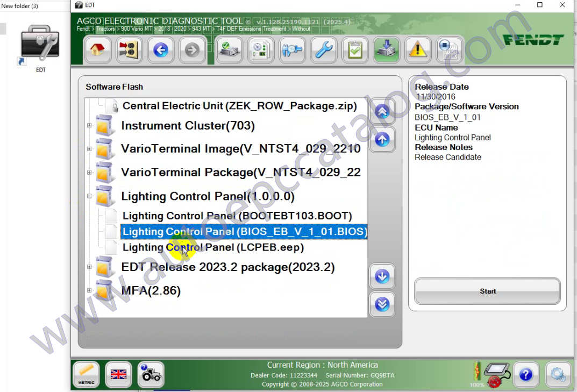Click the 'Dealer Code: 11223344' text
Image resolution: width=577 pixels, height=392 pixels.
[x=284, y=375]
